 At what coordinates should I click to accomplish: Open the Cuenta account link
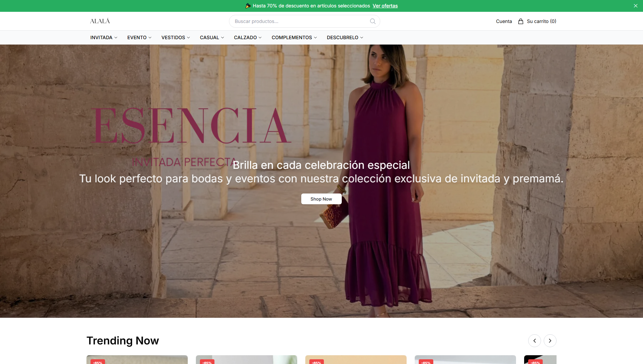(x=504, y=21)
